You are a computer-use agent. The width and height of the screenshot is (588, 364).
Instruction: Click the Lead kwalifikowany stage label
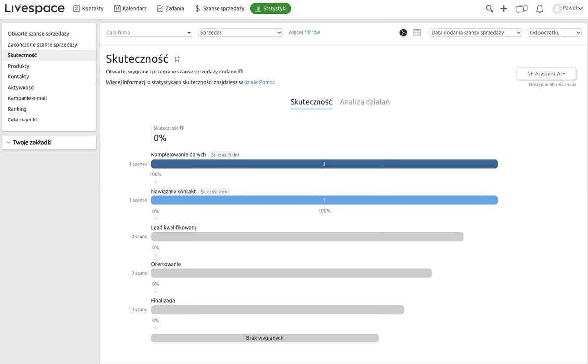174,228
